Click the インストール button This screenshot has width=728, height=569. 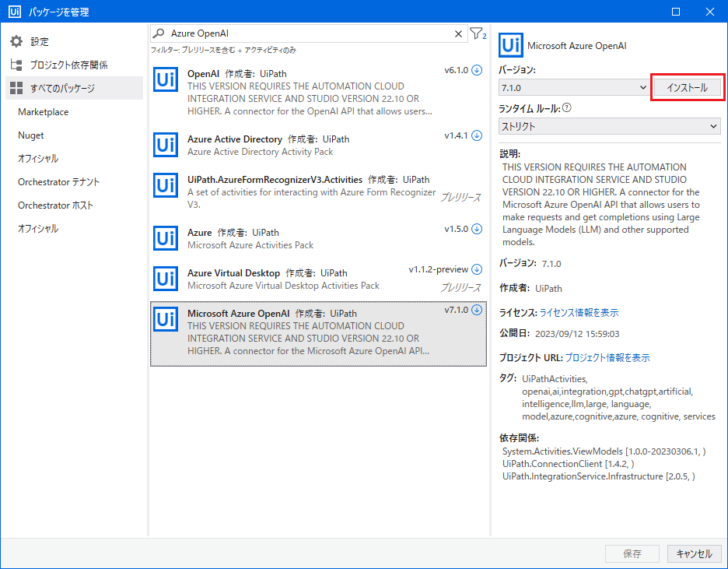[x=687, y=87]
